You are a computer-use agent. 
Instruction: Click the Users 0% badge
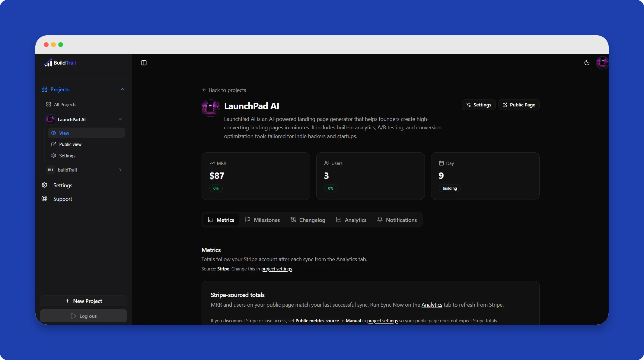[331, 188]
